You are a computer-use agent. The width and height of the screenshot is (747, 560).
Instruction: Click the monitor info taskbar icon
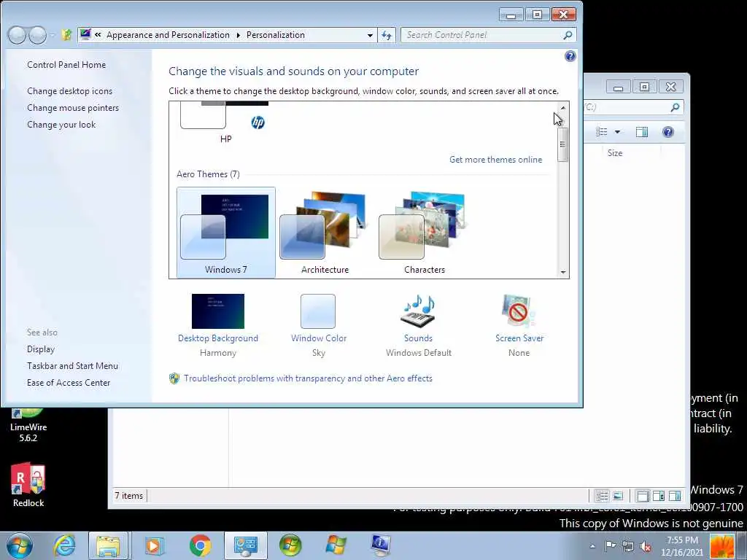(x=381, y=545)
